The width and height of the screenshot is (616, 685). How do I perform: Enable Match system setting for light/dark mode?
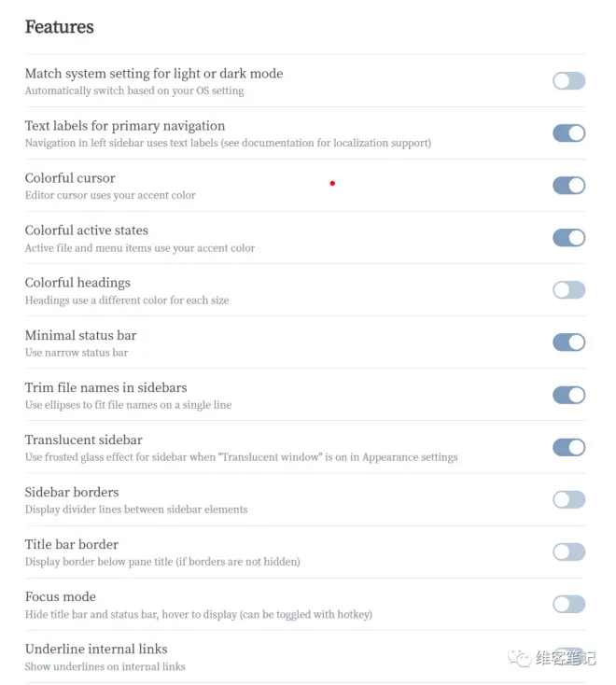(x=568, y=81)
